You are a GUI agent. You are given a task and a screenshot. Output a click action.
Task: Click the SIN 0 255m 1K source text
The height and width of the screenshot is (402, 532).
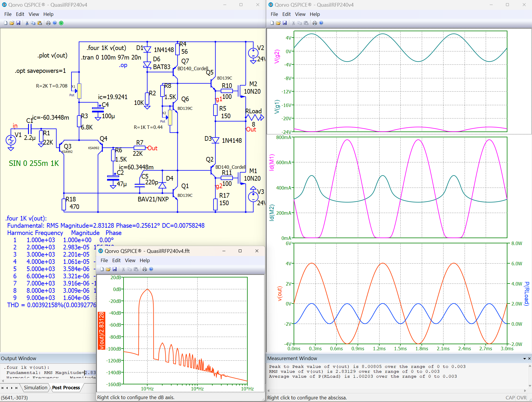click(34, 163)
